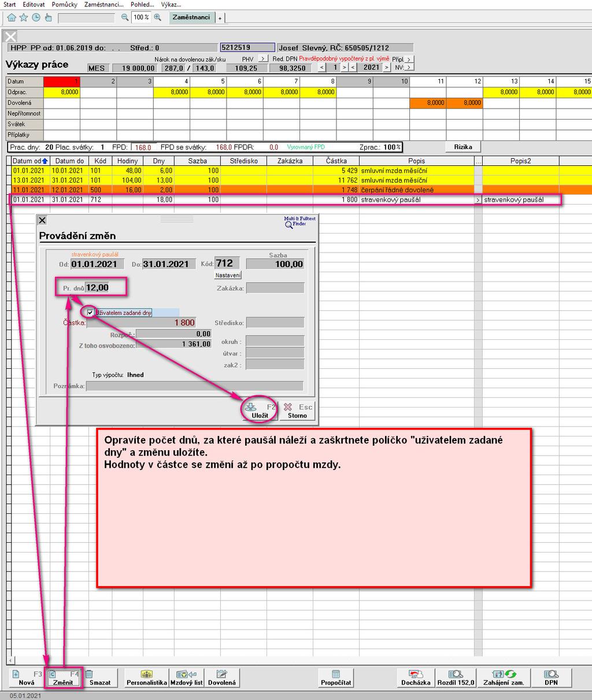Cancel dialog with Storno button
592x700 pixels.
(x=297, y=410)
